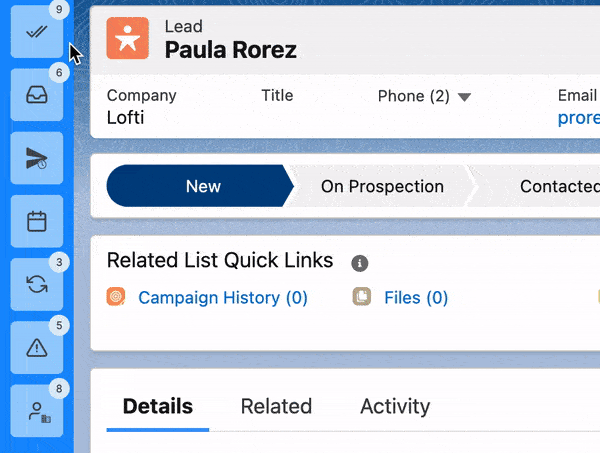
Task: Click the sync arrows sidebar icon
Action: [37, 284]
